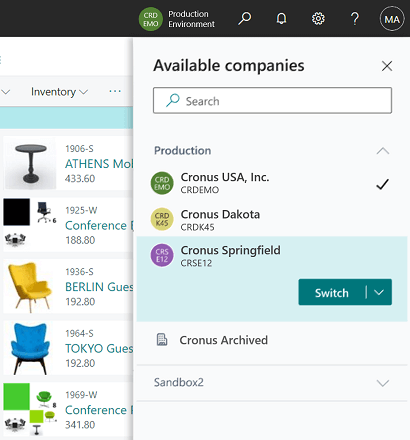Viewport: 410px width, 440px height.
Task: Expand the Sandbox2 environment group
Action: pyautogui.click(x=383, y=383)
